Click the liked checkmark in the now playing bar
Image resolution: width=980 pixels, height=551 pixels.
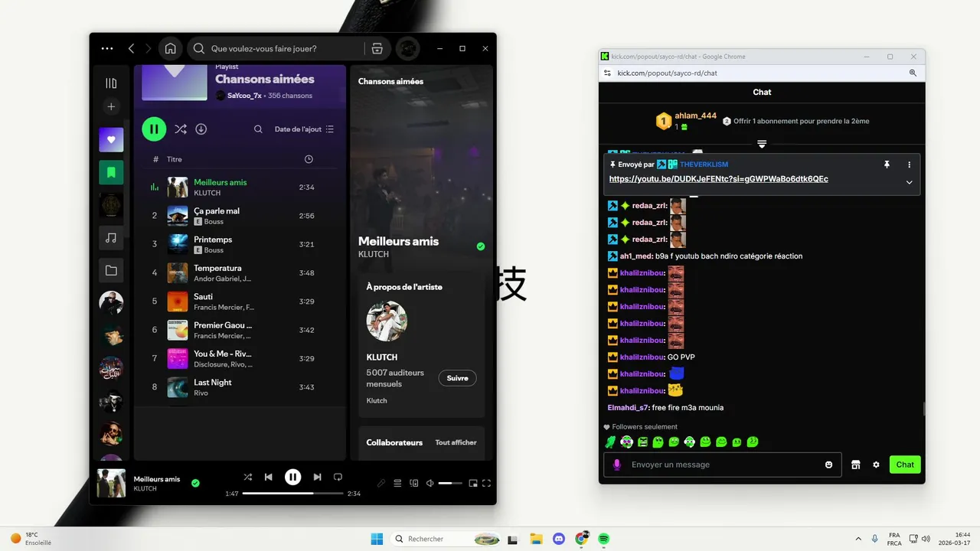point(195,483)
